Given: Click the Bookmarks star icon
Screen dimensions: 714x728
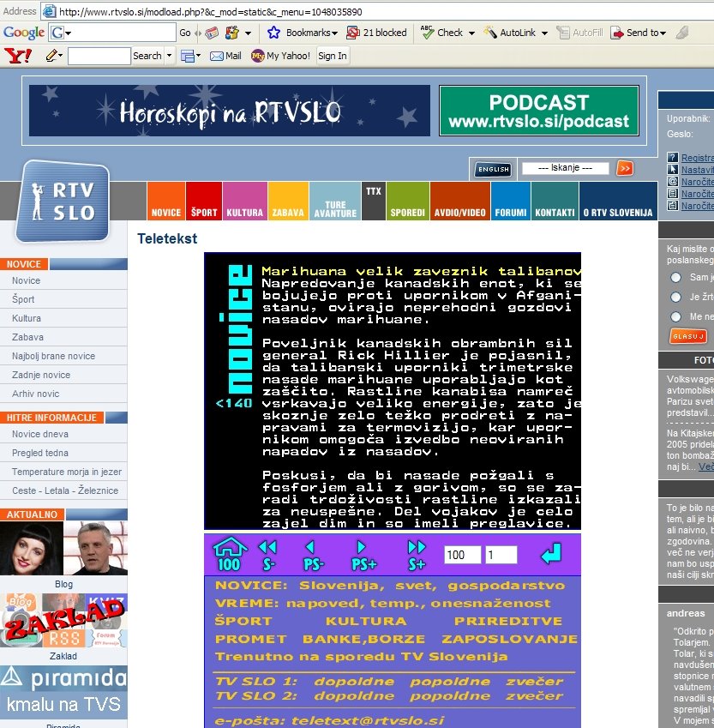Looking at the screenshot, I should [274, 33].
